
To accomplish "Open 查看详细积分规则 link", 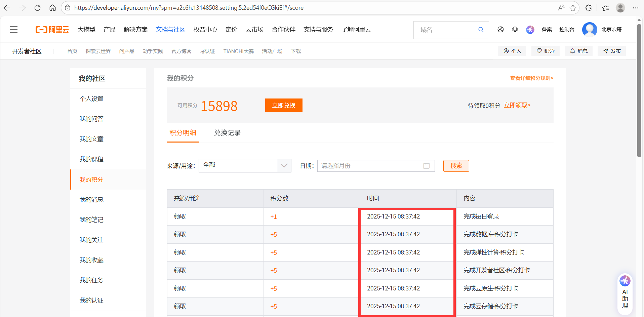I will (x=531, y=78).
